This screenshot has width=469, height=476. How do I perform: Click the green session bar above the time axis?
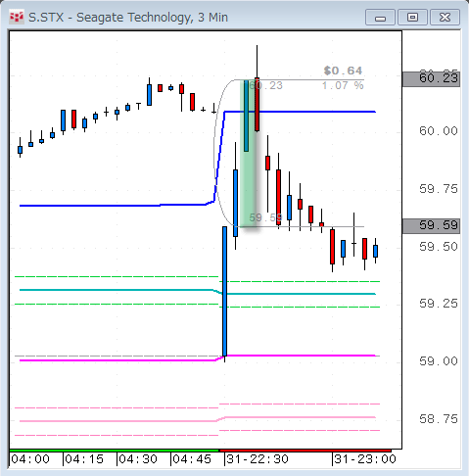click(x=115, y=451)
